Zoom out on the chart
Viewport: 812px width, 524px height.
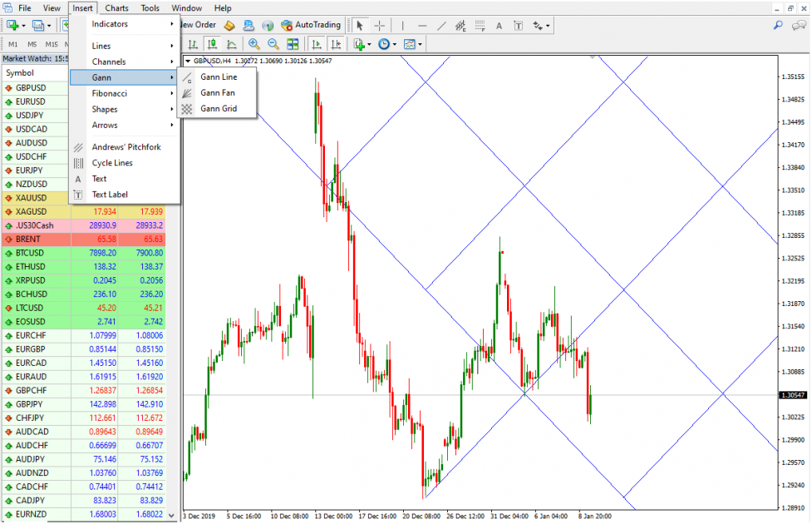coord(273,45)
